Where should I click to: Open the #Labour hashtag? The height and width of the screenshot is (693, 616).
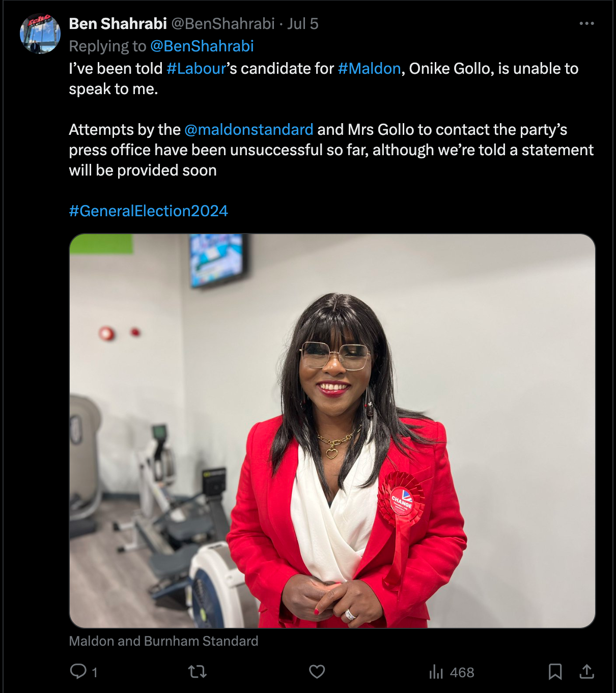(197, 69)
